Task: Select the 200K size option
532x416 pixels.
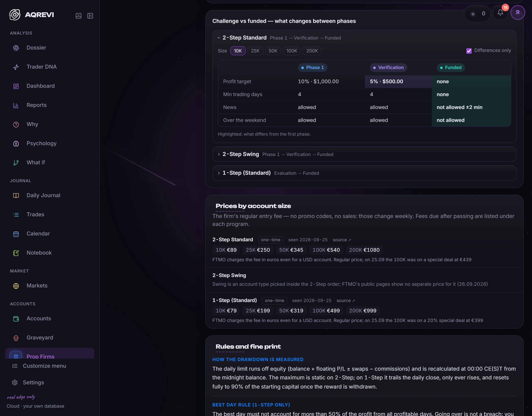Action: (x=312, y=51)
